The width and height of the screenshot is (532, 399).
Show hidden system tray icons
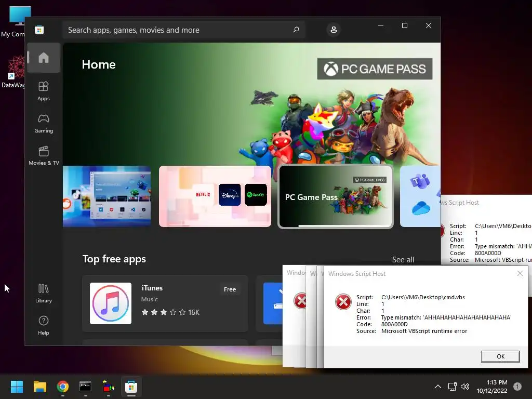[438, 387]
